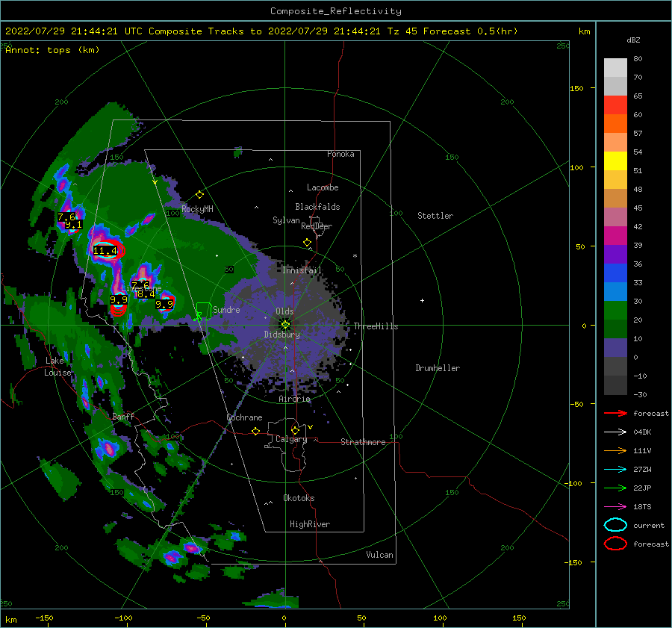Click the Didsbury city label
The image size is (672, 628).
[282, 335]
